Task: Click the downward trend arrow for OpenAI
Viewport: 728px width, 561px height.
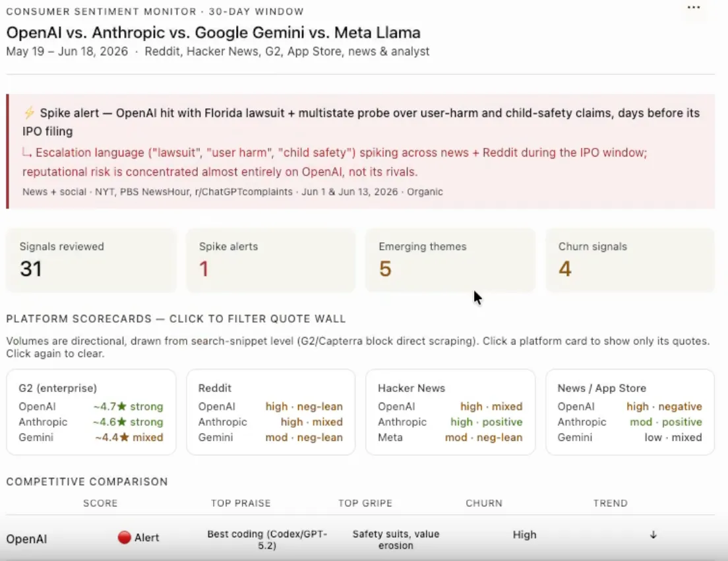Action: pyautogui.click(x=653, y=535)
